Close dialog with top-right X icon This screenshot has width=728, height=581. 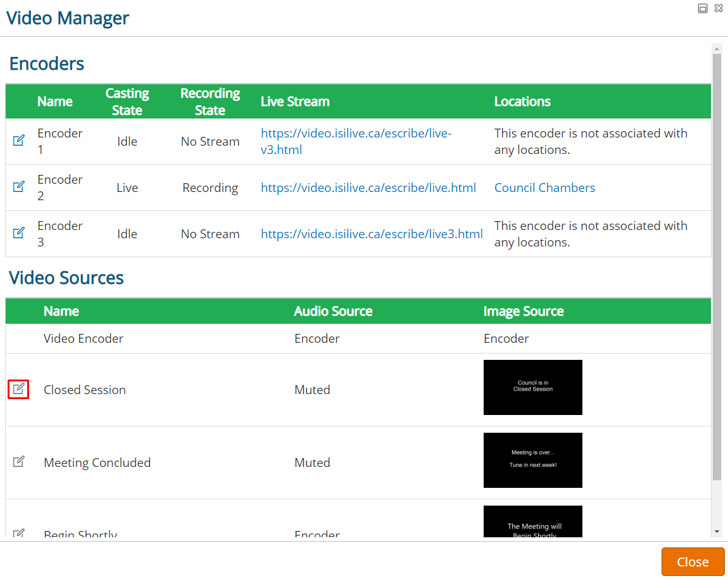(719, 8)
